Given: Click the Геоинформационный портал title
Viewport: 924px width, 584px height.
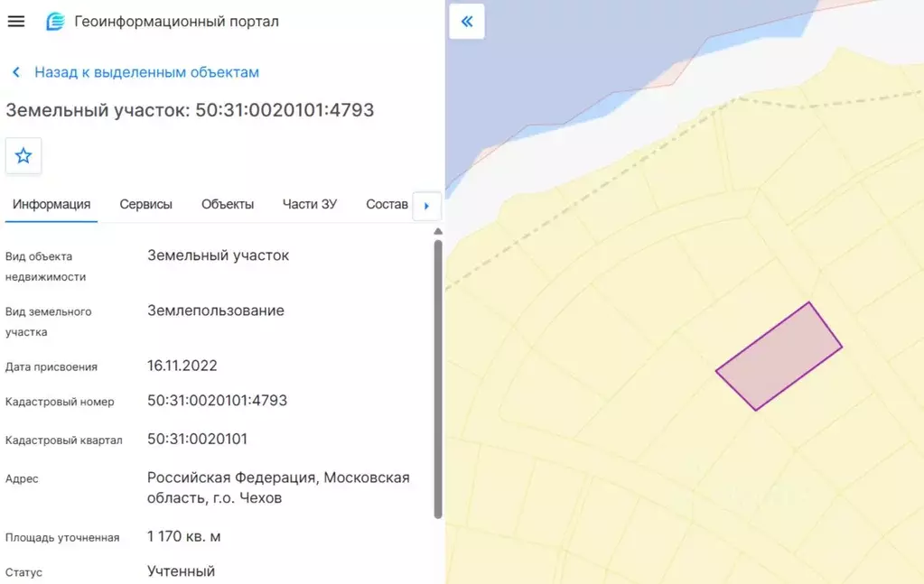Looking at the screenshot, I should pos(177,21).
